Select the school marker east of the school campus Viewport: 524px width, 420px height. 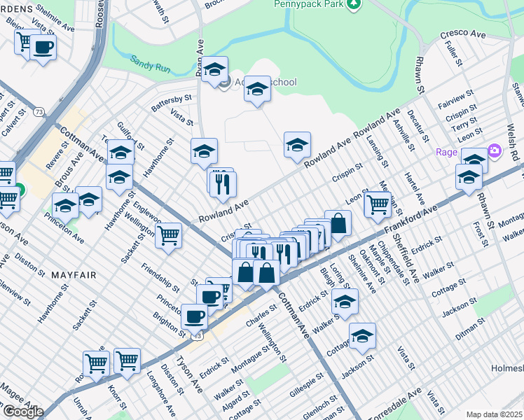pos(297,145)
